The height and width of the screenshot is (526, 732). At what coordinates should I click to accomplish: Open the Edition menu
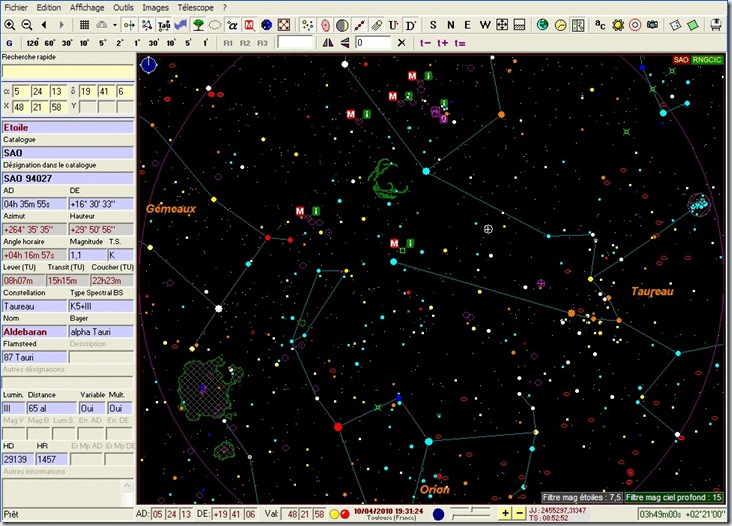49,7
